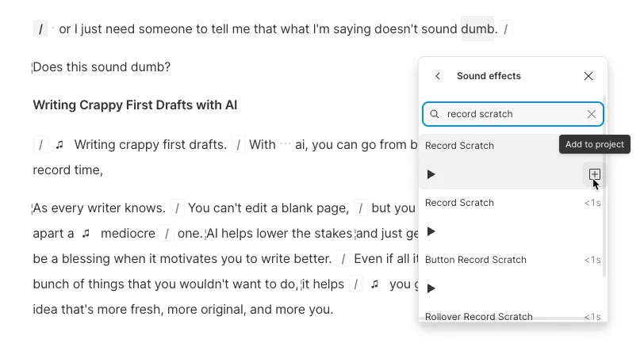Select the Rollover Record Scratch result
Image resolution: width=644 pixels, height=343 pixels.
coord(479,316)
